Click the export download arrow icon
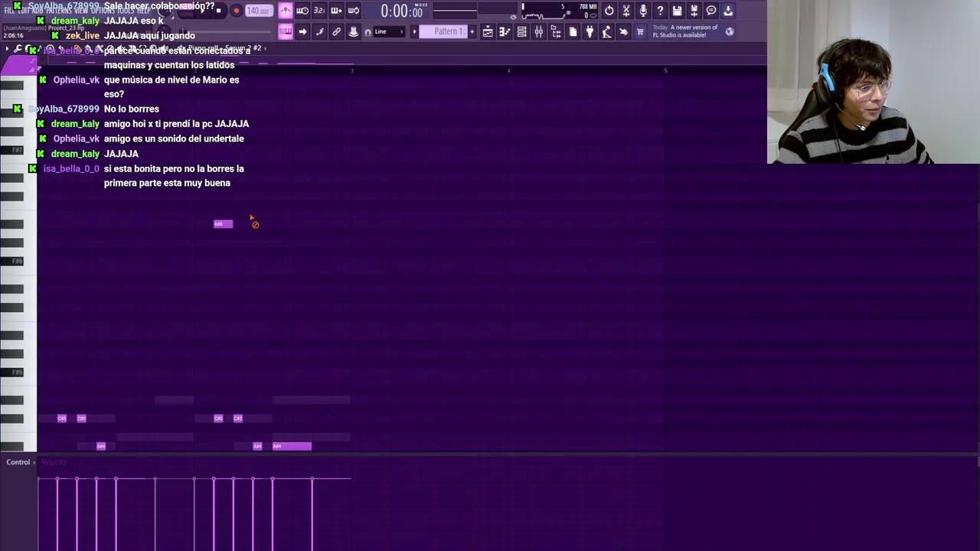The height and width of the screenshot is (551, 980). 728,11
